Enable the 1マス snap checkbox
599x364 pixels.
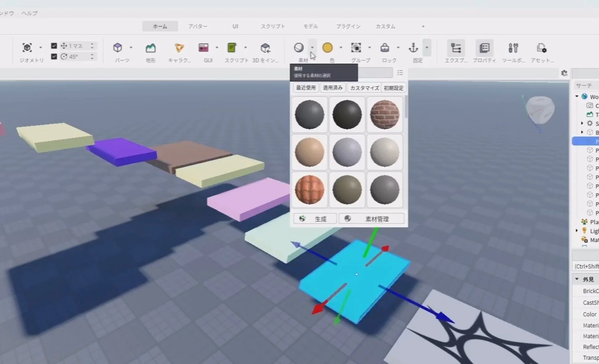[x=54, y=45]
